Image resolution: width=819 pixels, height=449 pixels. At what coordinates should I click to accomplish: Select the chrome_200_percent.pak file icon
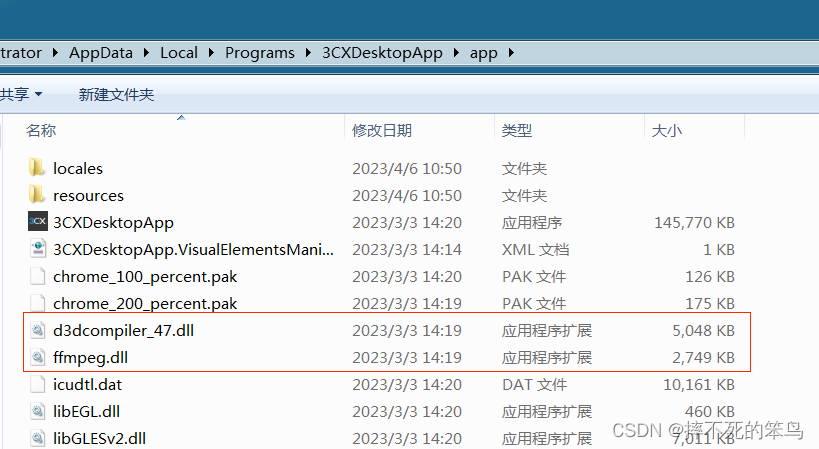click(x=38, y=303)
